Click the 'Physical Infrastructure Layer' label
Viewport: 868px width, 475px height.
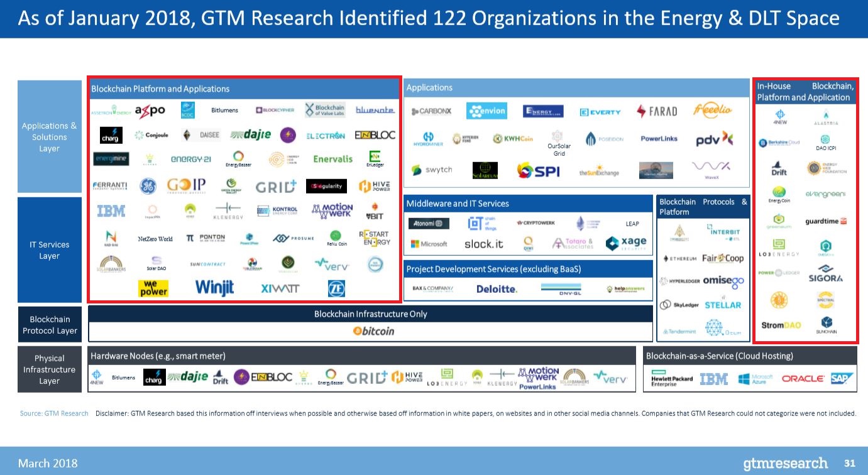(50, 369)
